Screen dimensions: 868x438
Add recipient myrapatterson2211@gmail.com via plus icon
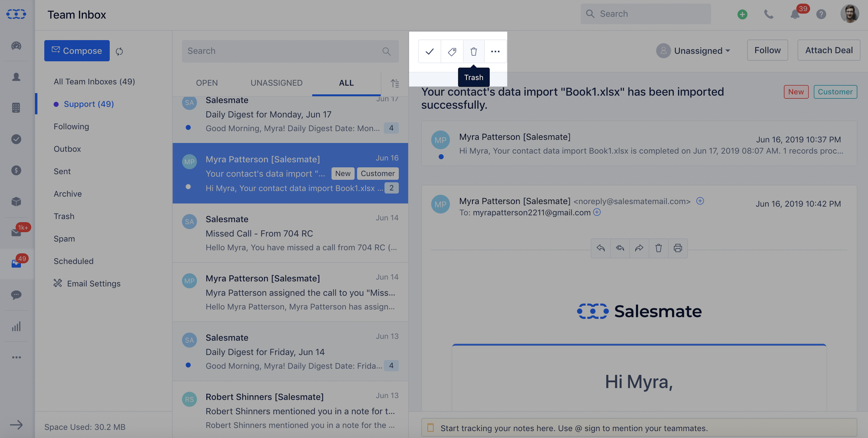tap(597, 212)
